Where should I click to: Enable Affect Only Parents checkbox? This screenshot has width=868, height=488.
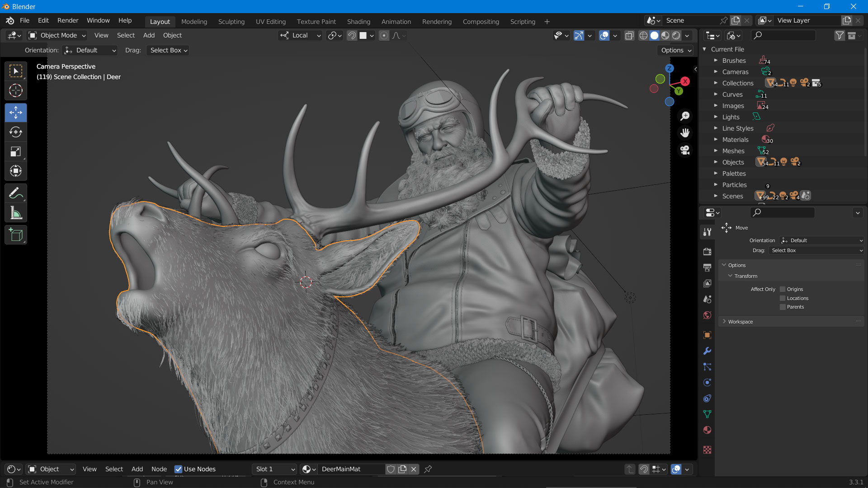[783, 307]
